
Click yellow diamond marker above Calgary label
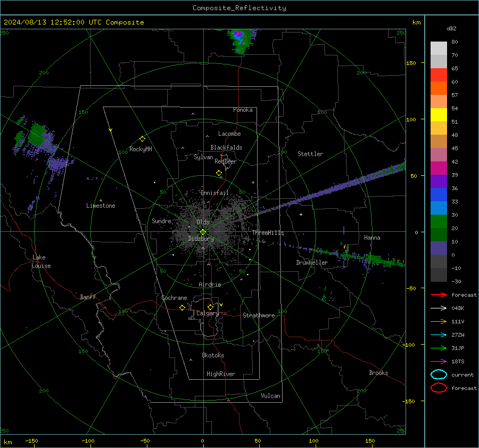coord(210,307)
